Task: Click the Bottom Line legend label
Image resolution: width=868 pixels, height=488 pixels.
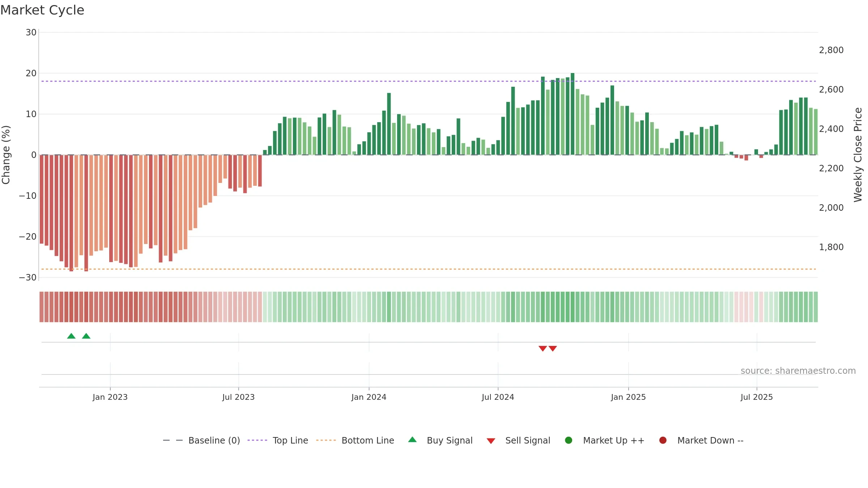Action: pyautogui.click(x=368, y=440)
